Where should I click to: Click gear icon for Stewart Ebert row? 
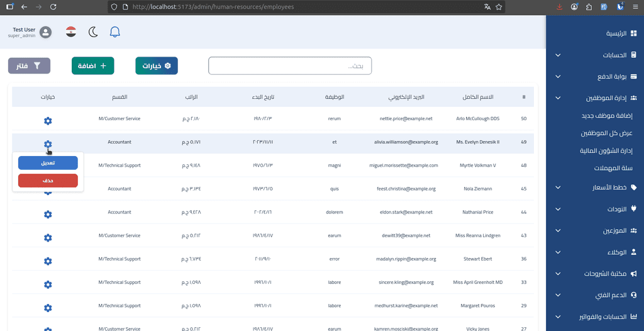(x=48, y=261)
